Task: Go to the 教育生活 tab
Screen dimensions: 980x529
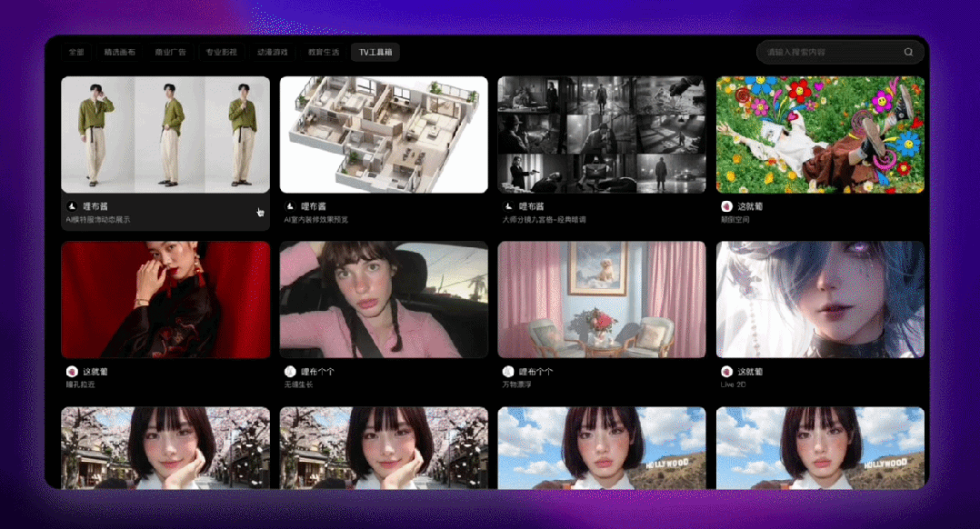Action: pyautogui.click(x=323, y=53)
